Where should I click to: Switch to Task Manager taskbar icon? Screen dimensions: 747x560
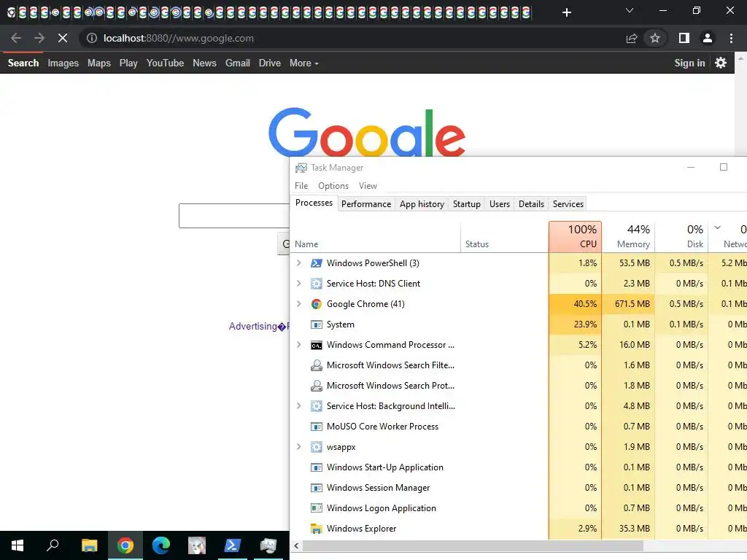[268, 545]
